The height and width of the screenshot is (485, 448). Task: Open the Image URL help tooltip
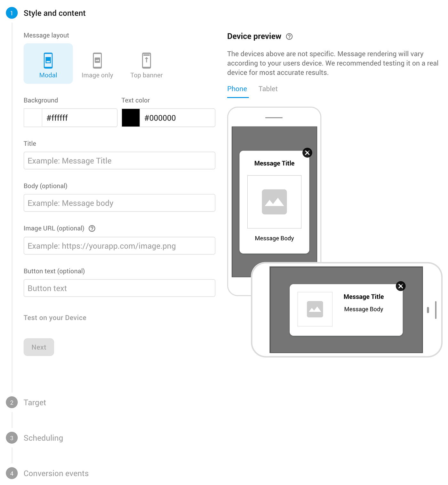pos(92,228)
